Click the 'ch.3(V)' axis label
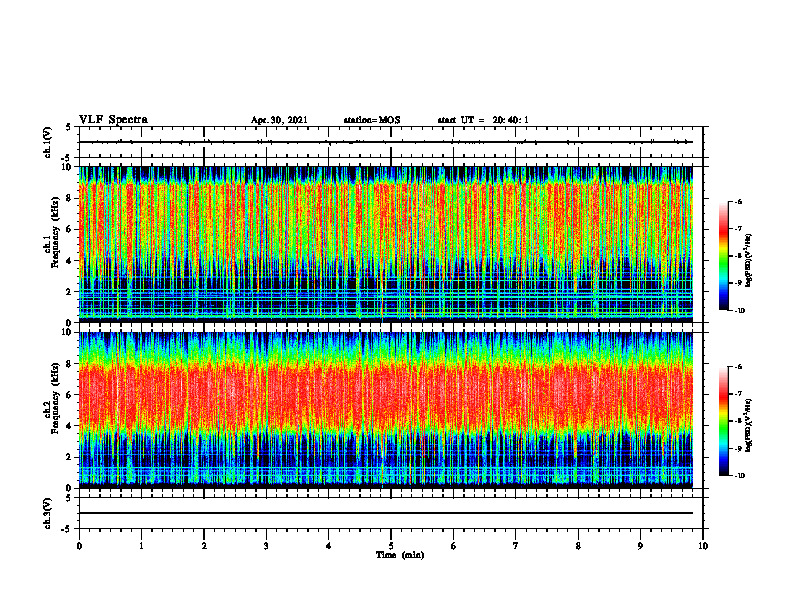This screenshot has height=612, width=792. tap(48, 513)
